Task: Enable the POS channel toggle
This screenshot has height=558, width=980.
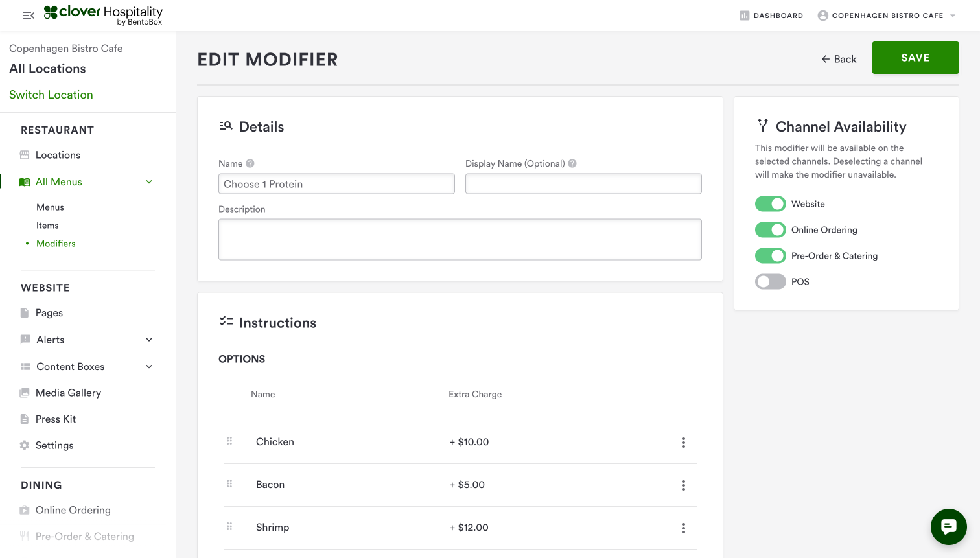Action: [770, 282]
